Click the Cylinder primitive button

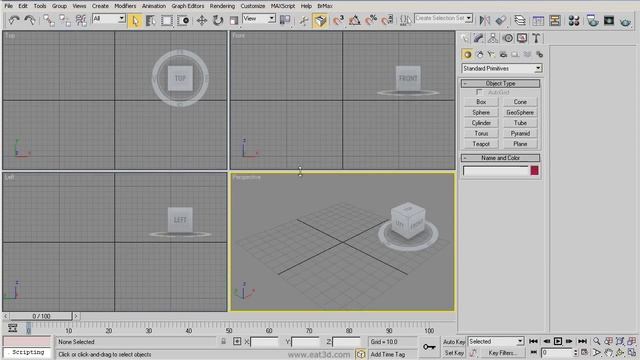[x=481, y=123]
